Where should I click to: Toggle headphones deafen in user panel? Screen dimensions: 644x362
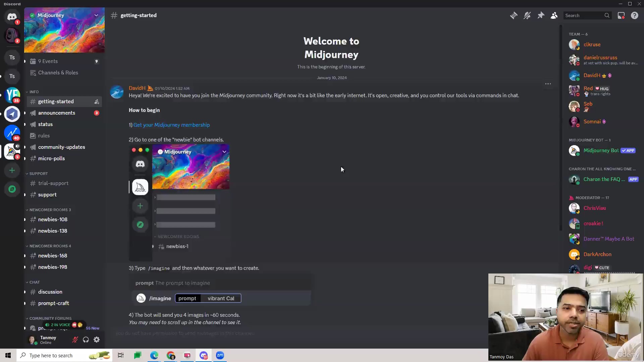coord(86,340)
